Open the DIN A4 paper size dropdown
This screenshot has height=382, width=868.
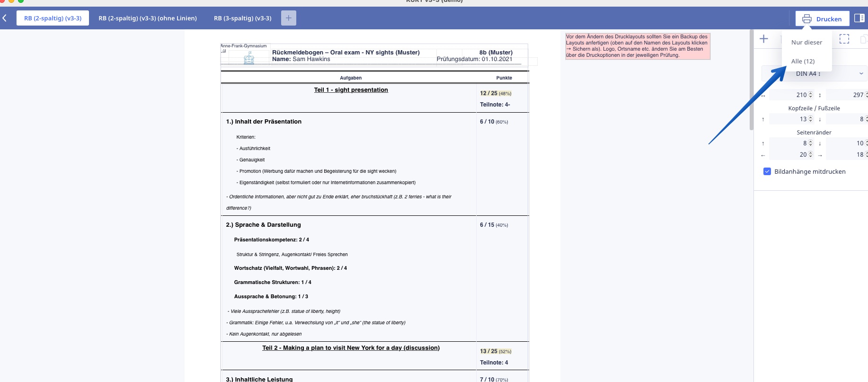(x=815, y=73)
